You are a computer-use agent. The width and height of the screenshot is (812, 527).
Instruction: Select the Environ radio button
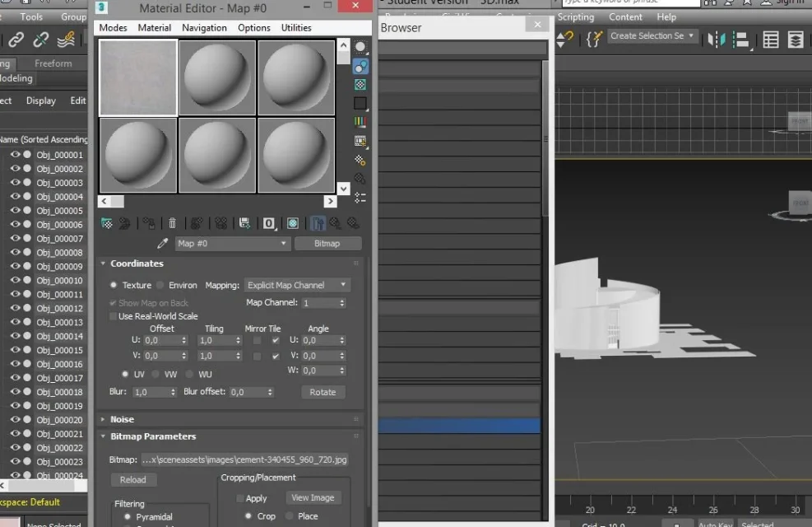click(160, 285)
